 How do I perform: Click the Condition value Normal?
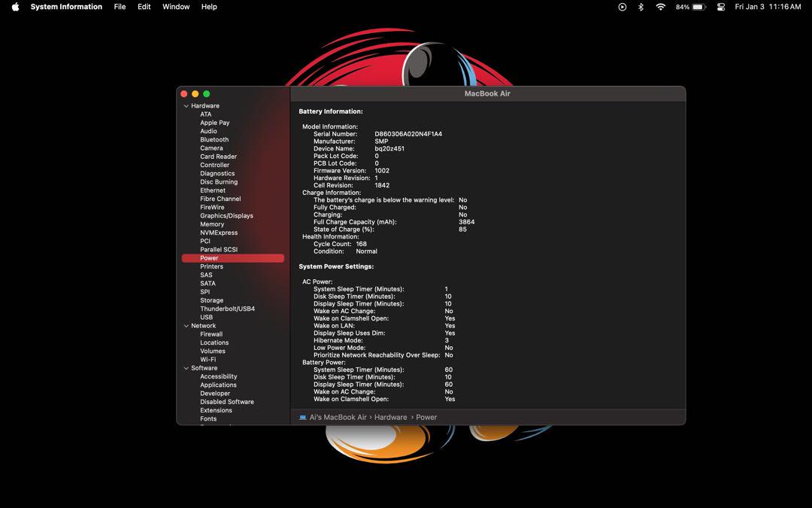click(x=367, y=251)
